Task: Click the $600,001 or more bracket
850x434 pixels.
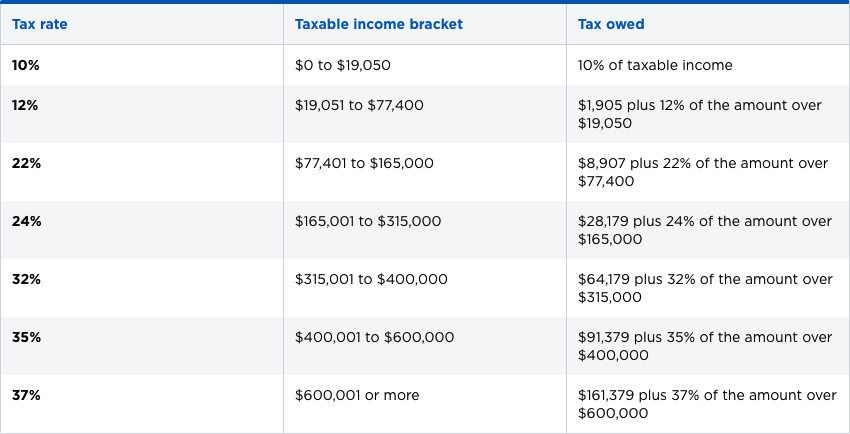Action: pos(357,395)
